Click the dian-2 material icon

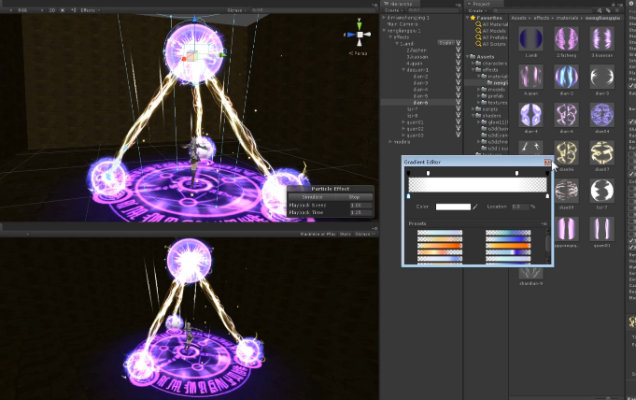tap(567, 77)
